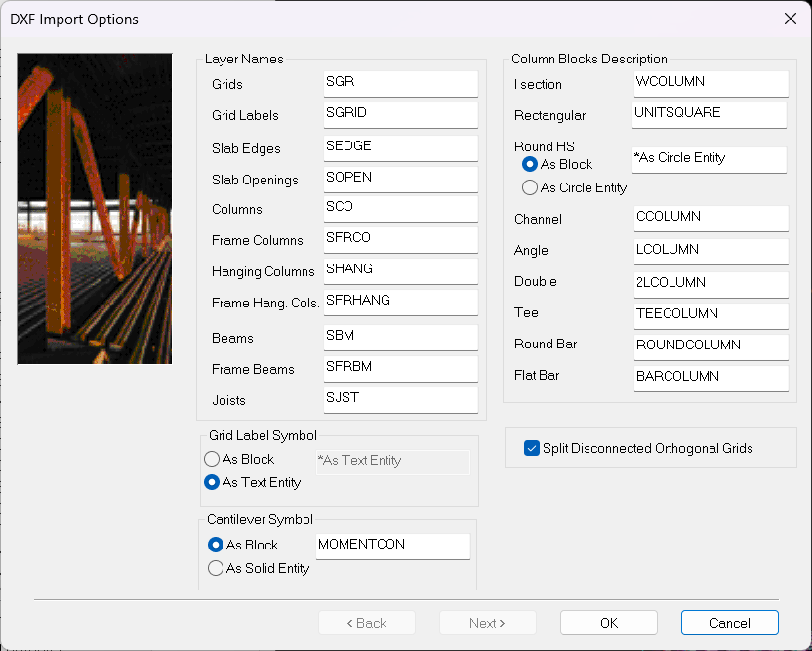Pick Cantilever Symbol As Block radio

coord(216,545)
